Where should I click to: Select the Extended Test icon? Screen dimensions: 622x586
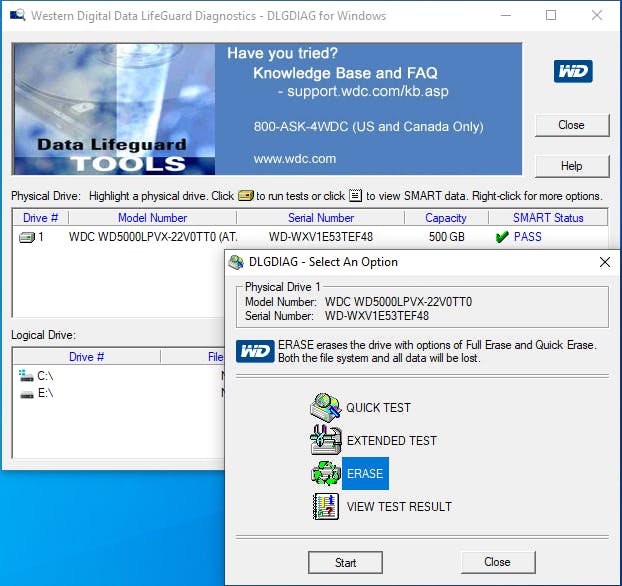tap(326, 440)
